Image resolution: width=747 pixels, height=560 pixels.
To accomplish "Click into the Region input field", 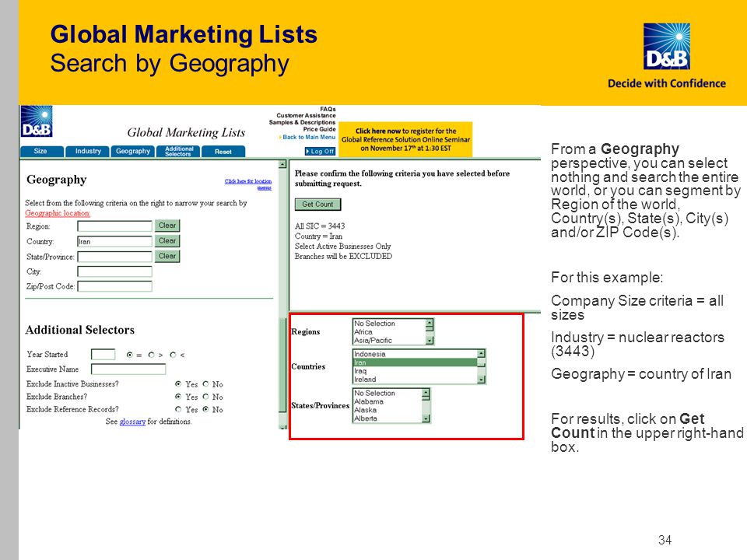I will (115, 226).
